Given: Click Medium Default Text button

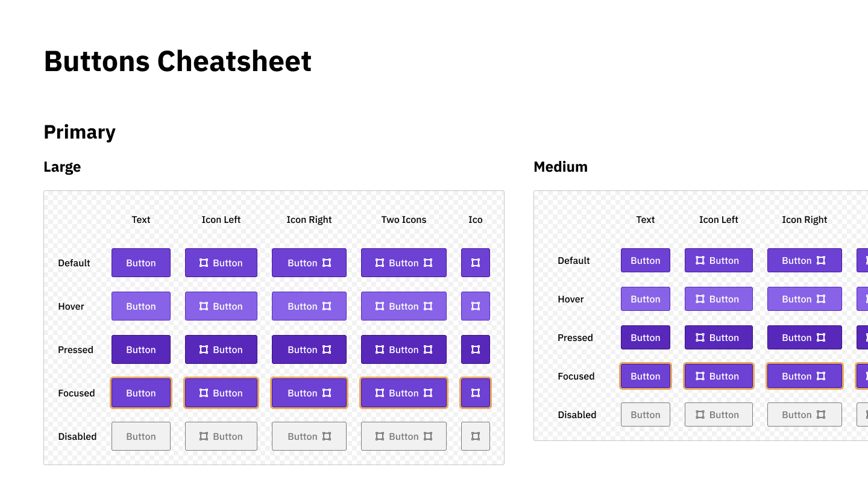Looking at the screenshot, I should [646, 260].
